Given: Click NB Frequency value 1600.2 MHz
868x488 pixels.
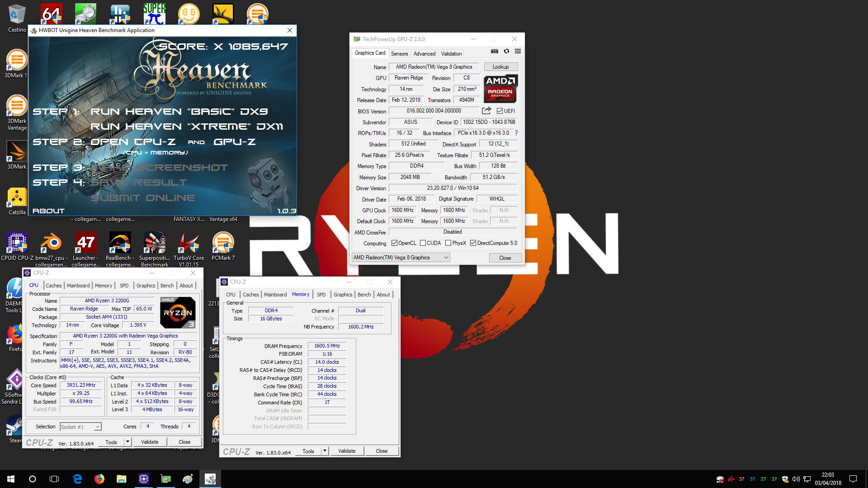Looking at the screenshot, I should [361, 327].
